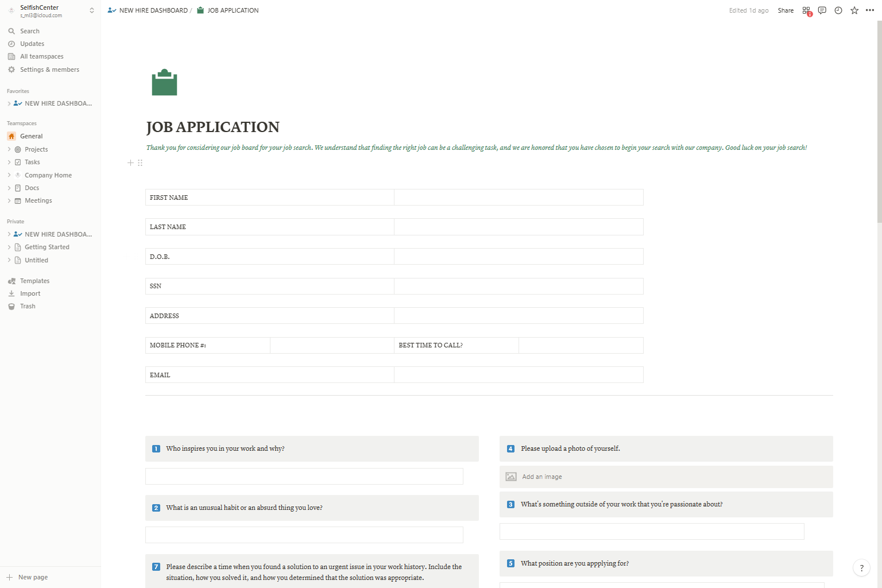
Task: Click the grid icon with red badge
Action: 807,11
